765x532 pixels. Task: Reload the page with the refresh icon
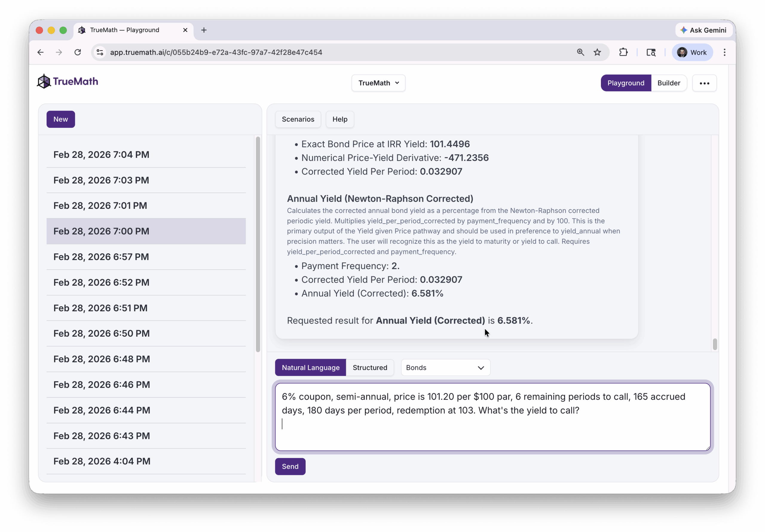pos(78,52)
